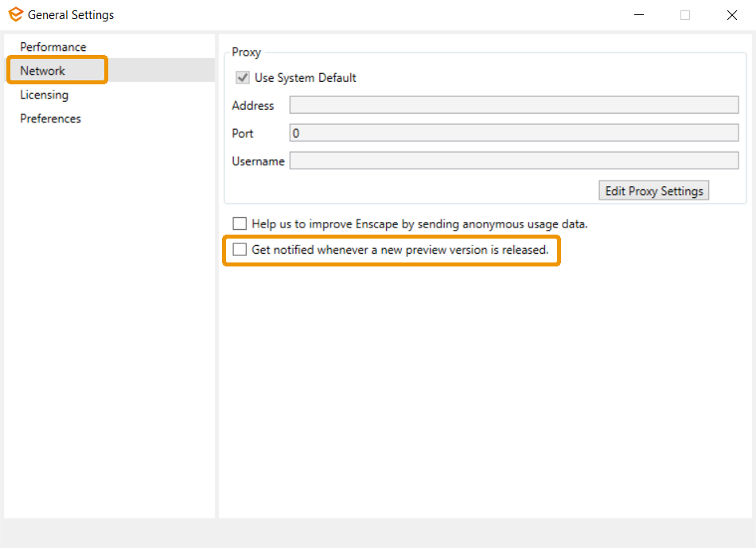Click the proxy Username field
The image size is (756, 548).
pos(514,161)
